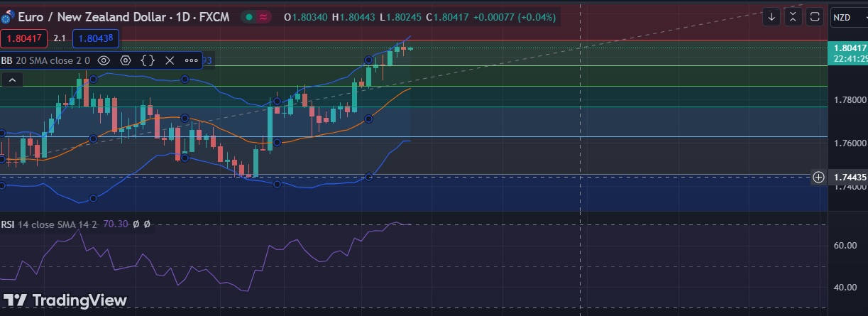Screen dimensions: 868x316
Task: Click the green market status dot
Action: [248, 17]
